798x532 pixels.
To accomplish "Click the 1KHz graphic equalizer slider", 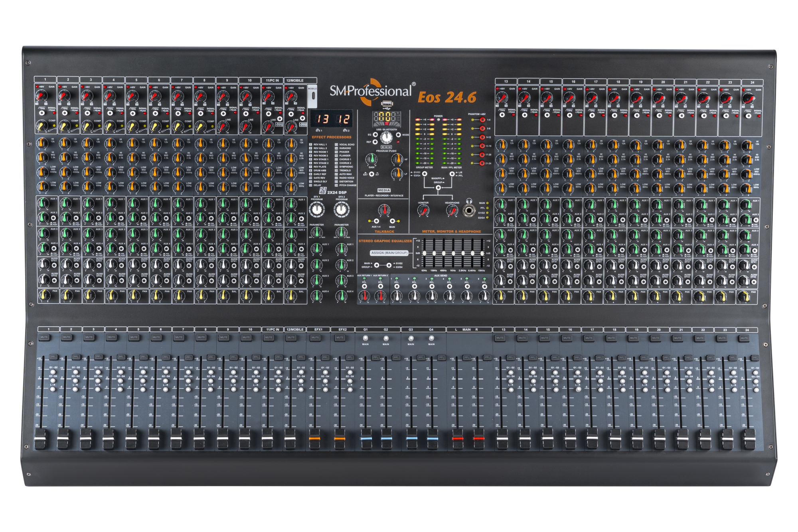I will pyautogui.click(x=453, y=253).
